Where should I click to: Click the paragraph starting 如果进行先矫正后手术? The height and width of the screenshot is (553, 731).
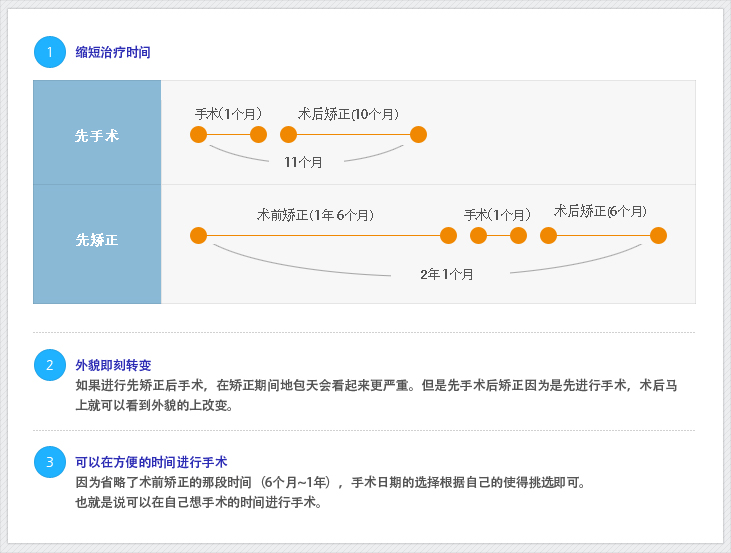point(376,395)
